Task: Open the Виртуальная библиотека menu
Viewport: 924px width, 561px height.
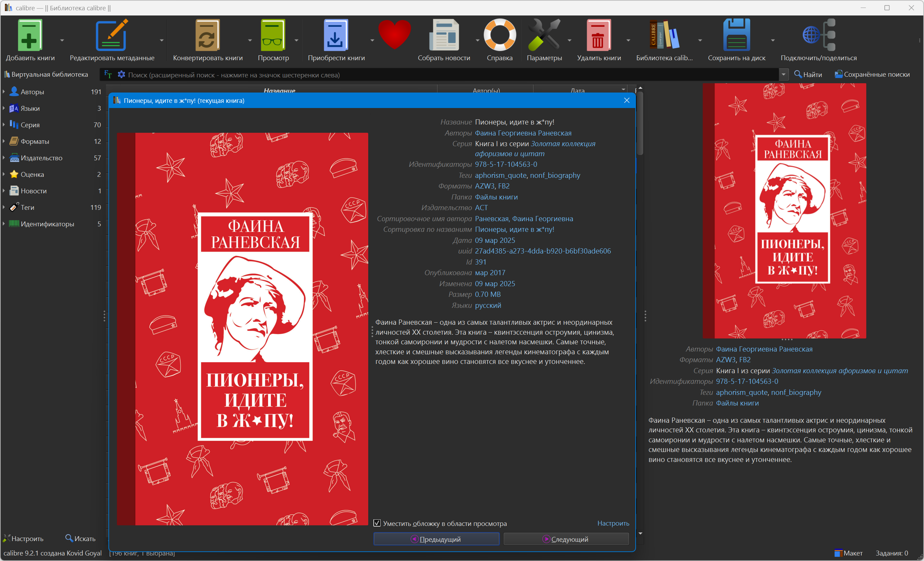Action: click(46, 75)
